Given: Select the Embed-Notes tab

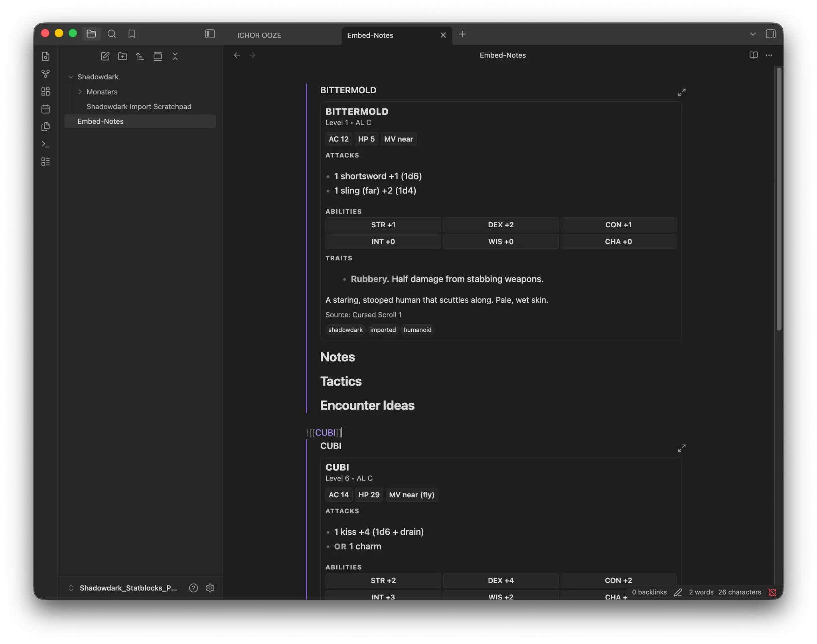Looking at the screenshot, I should coord(370,35).
